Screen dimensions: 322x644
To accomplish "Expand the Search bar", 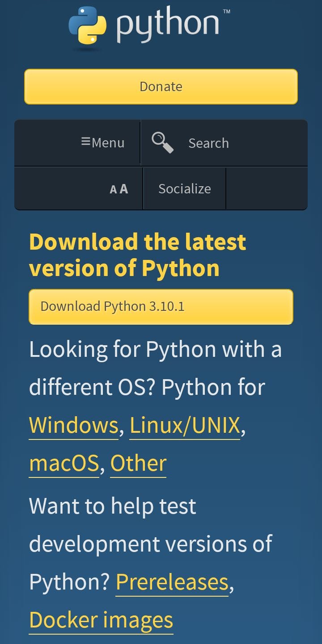I will [x=208, y=142].
